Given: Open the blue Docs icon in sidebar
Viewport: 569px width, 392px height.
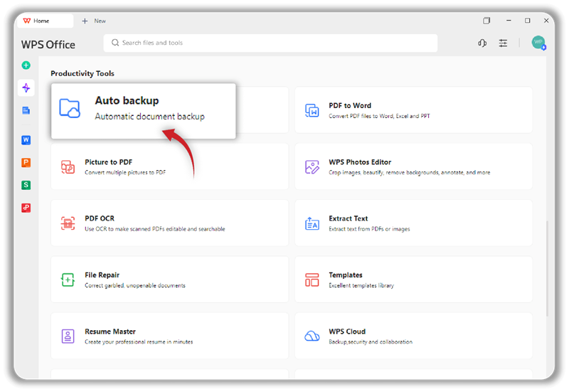Looking at the screenshot, I should (x=26, y=110).
